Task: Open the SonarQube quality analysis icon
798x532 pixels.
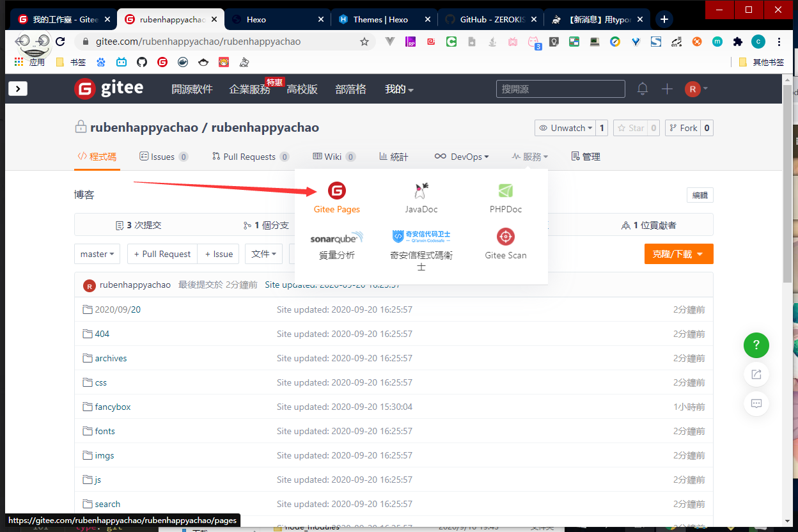Action: pos(336,238)
